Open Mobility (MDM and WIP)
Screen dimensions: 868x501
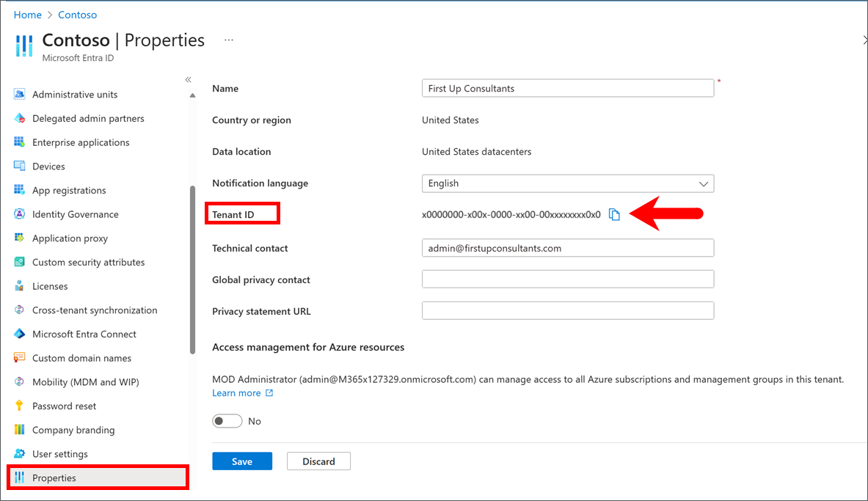[x=86, y=381]
